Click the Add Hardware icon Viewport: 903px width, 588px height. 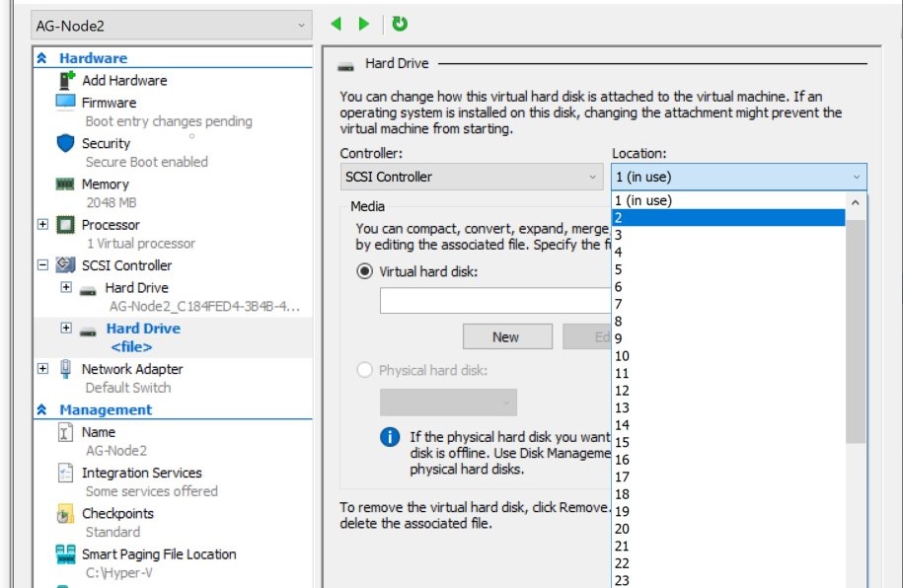click(x=66, y=80)
